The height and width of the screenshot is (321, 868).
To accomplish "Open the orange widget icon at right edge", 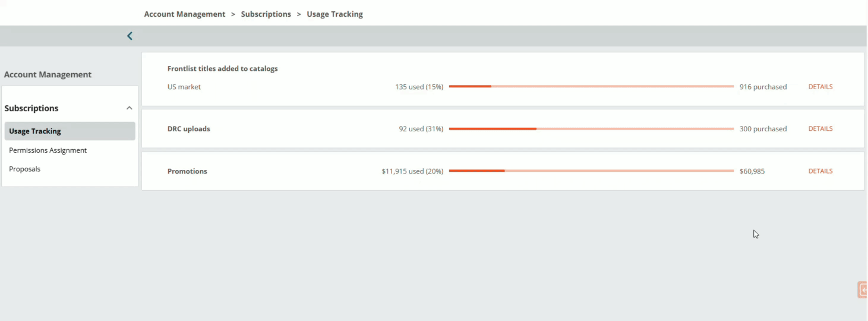I will [862, 290].
